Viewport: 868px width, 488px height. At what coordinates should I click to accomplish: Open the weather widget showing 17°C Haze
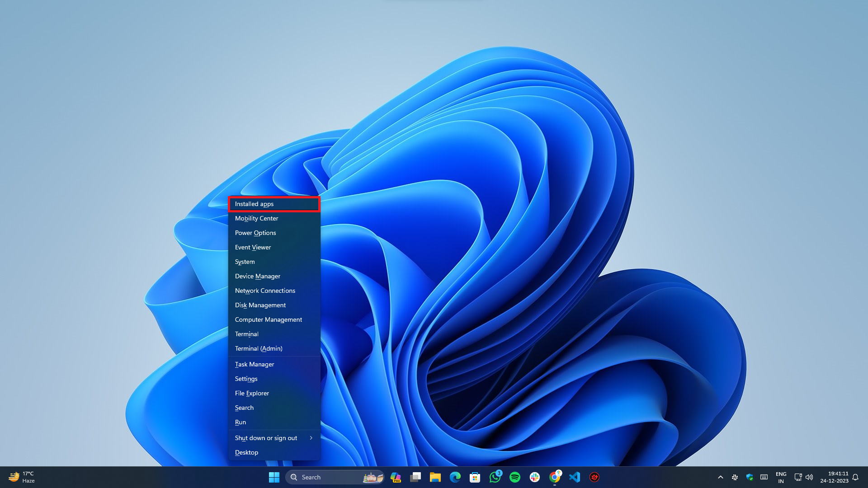pos(22,477)
